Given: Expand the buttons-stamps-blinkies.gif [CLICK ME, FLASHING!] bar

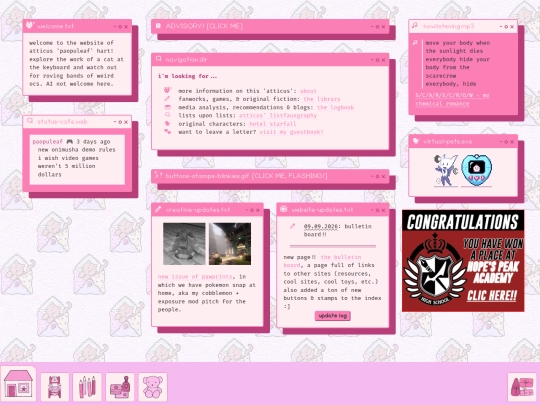Looking at the screenshot, I should (x=270, y=176).
